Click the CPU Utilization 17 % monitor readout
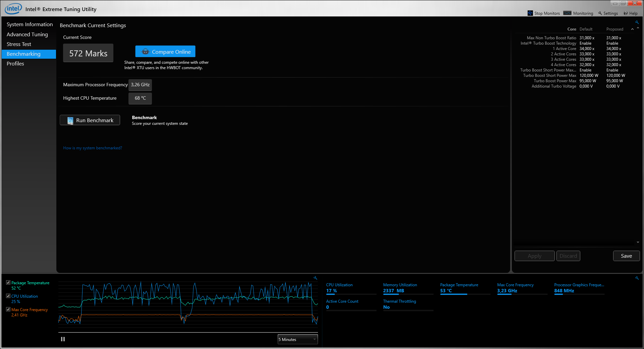Viewport: 644px width, 349px height. (x=351, y=288)
